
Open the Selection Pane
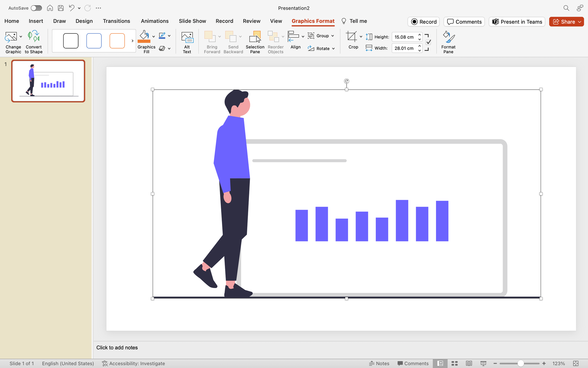pos(255,42)
